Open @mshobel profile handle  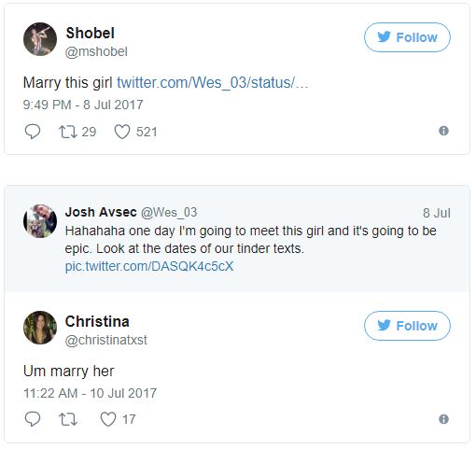coord(96,52)
